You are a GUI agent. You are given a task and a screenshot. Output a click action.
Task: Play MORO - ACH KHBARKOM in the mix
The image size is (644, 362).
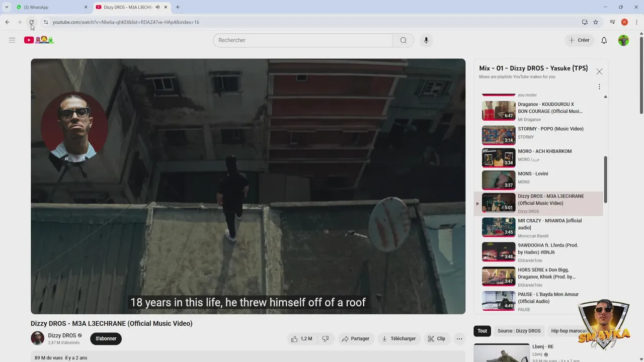click(x=538, y=157)
